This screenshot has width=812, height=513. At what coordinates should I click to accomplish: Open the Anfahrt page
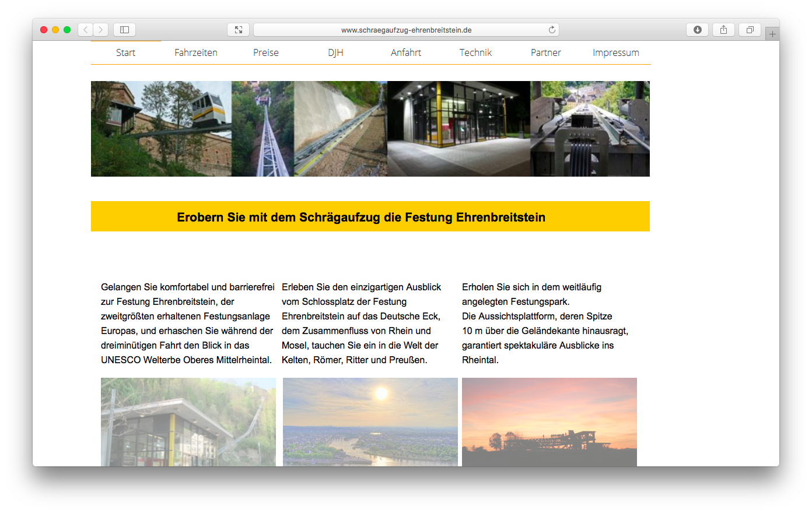point(406,52)
